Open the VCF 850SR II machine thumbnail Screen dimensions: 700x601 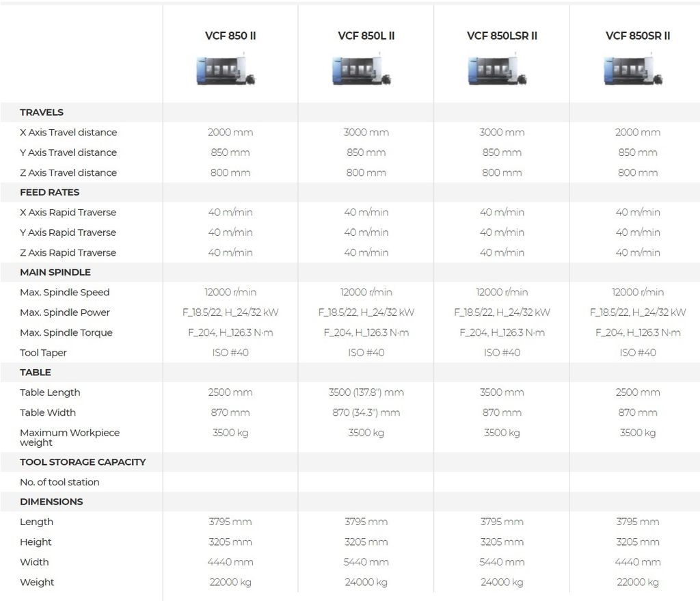pyautogui.click(x=634, y=69)
